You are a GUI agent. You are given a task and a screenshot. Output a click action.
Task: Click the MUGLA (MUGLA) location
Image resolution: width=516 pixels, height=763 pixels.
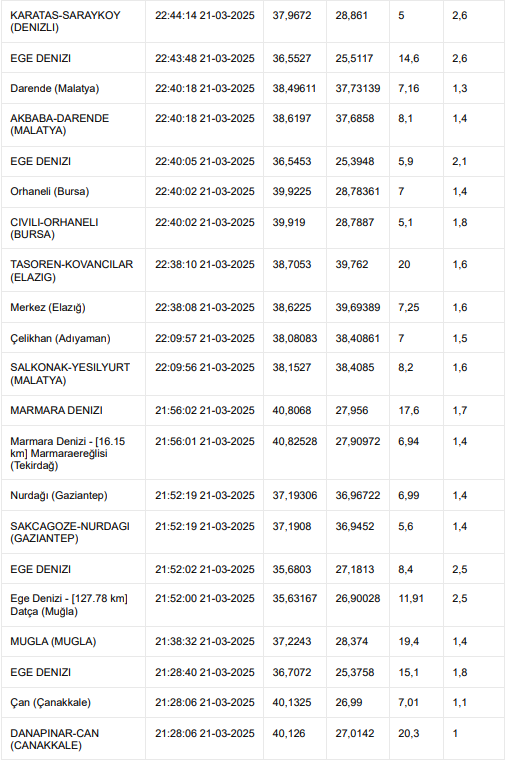(x=53, y=642)
